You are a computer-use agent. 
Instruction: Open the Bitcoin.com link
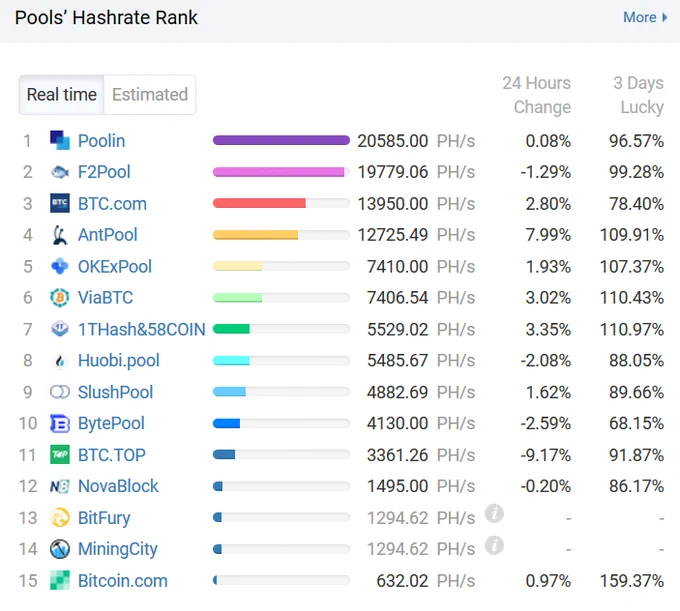click(123, 581)
